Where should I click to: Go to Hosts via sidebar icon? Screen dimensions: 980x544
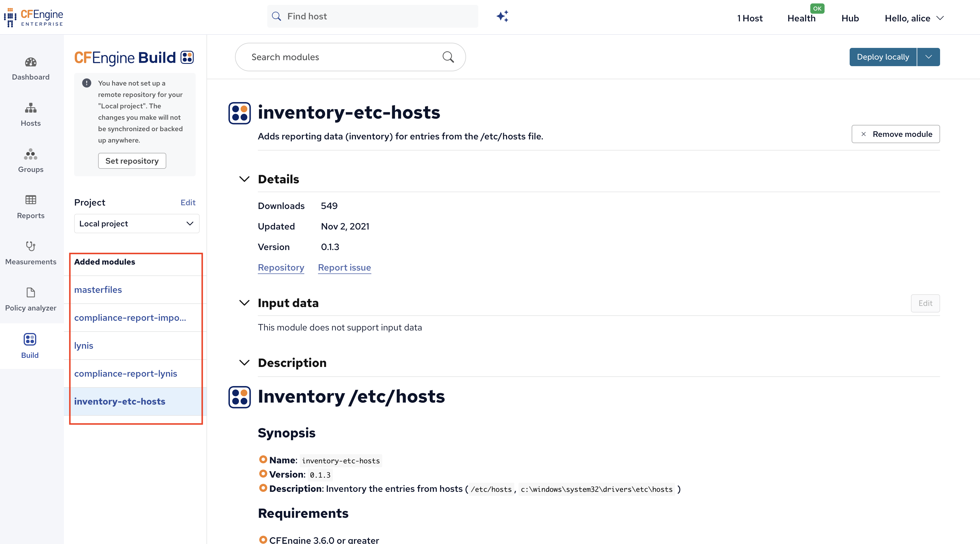pos(31,108)
